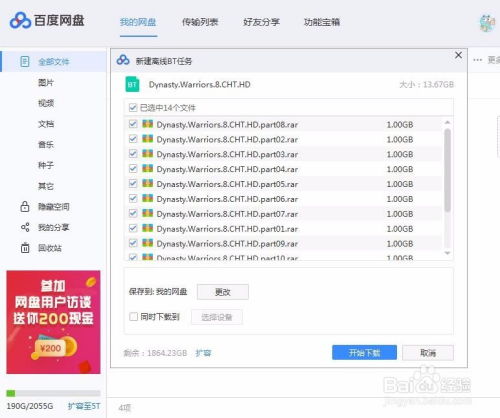
Task: Uncheck the part03.rar file checkbox
Action: (x=133, y=154)
